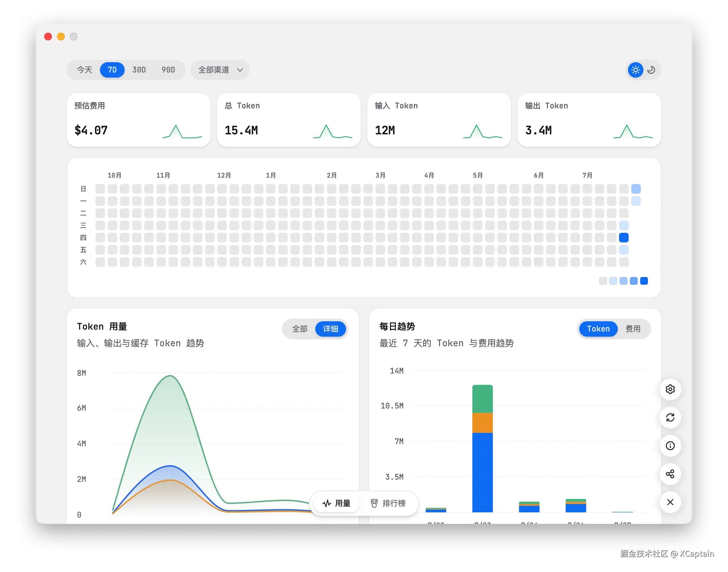Viewport: 728px width, 572px height.
Task: Open the 排行榜 leaderboard tab
Action: (x=388, y=503)
